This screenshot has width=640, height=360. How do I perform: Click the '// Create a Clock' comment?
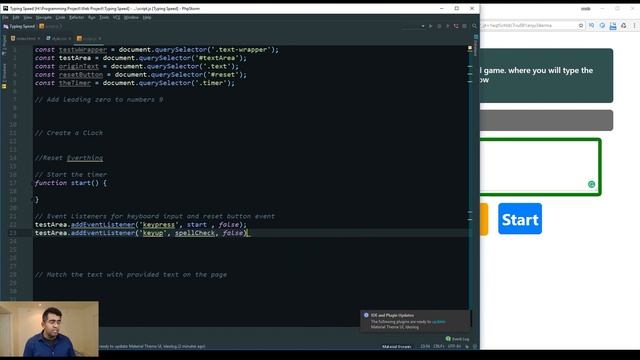pyautogui.click(x=69, y=133)
